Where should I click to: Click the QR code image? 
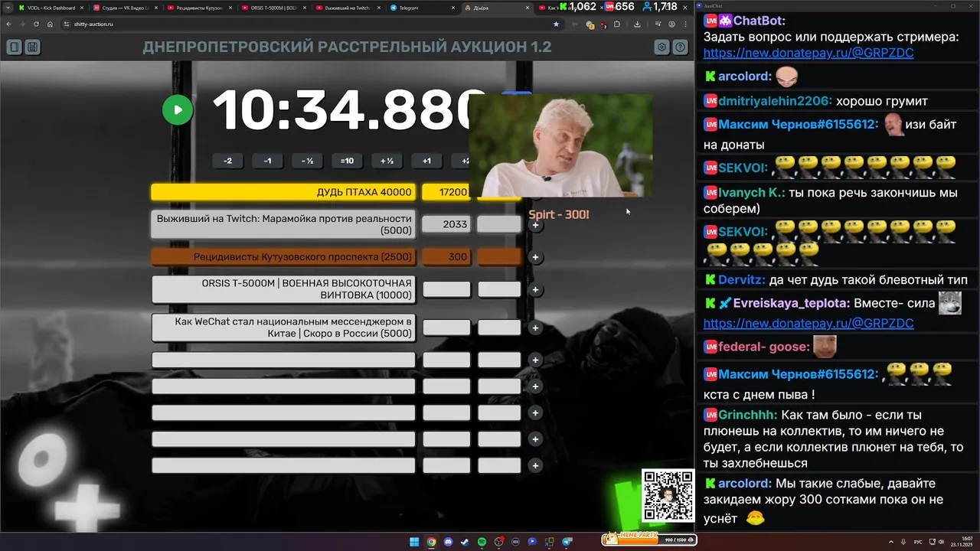coord(668,496)
